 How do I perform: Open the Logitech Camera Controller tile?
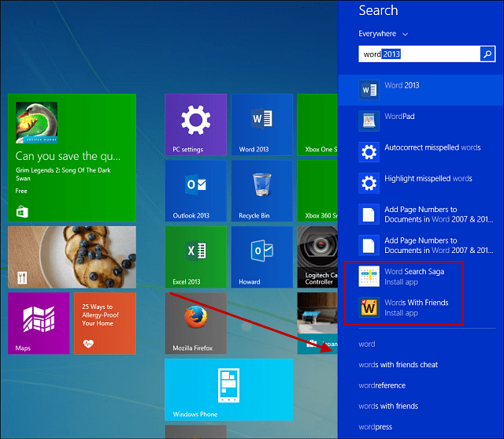(x=317, y=257)
